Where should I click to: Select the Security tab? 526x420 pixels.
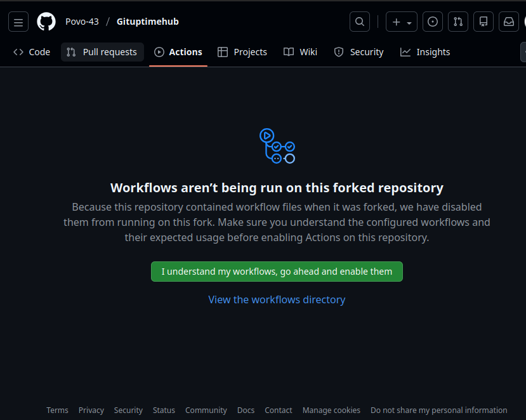point(359,52)
